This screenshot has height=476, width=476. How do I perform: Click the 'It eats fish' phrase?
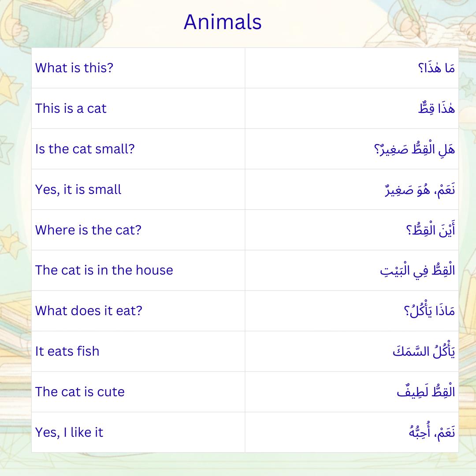pyautogui.click(x=67, y=351)
